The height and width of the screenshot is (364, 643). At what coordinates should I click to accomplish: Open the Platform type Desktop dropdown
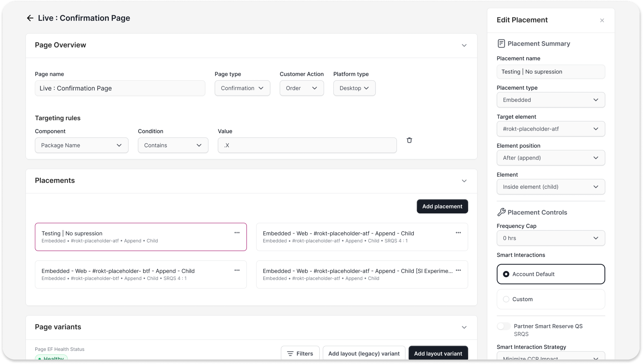pos(354,88)
